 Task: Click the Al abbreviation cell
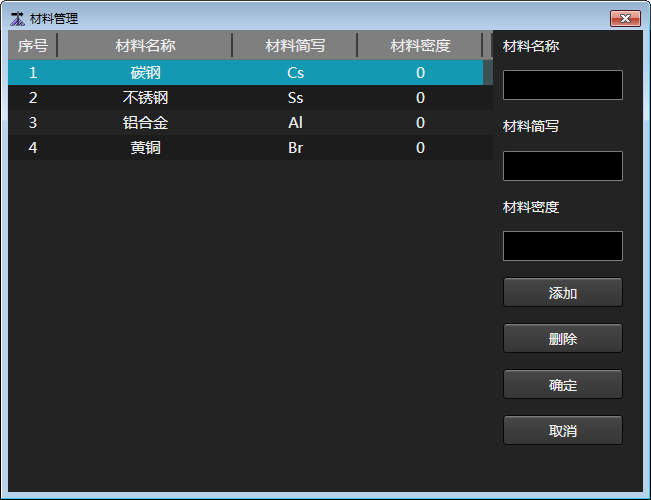295,123
